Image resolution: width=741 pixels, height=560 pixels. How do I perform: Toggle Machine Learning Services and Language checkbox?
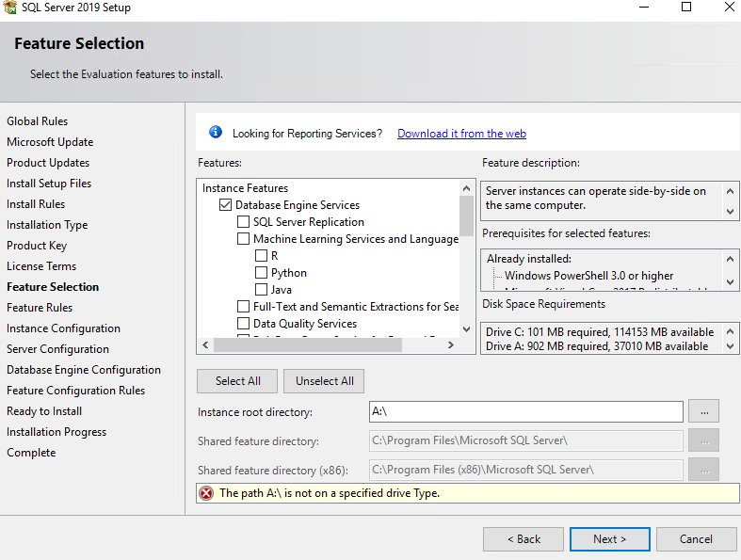[243, 239]
